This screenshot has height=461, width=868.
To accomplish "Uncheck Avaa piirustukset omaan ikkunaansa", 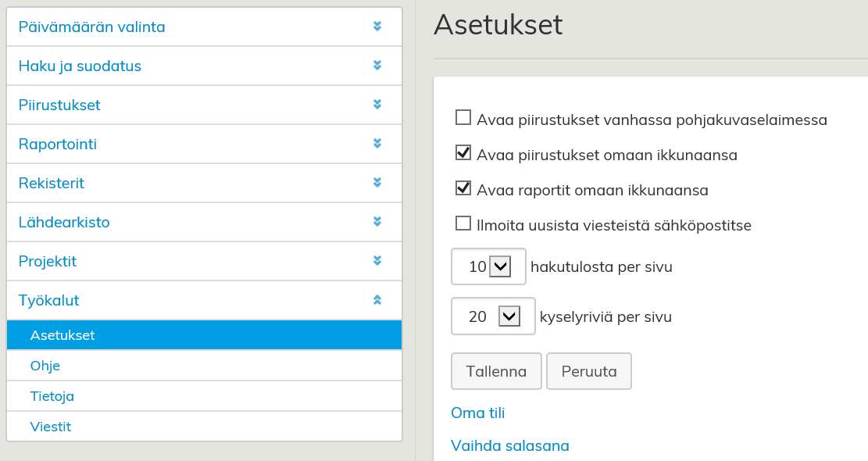I will coord(463,153).
